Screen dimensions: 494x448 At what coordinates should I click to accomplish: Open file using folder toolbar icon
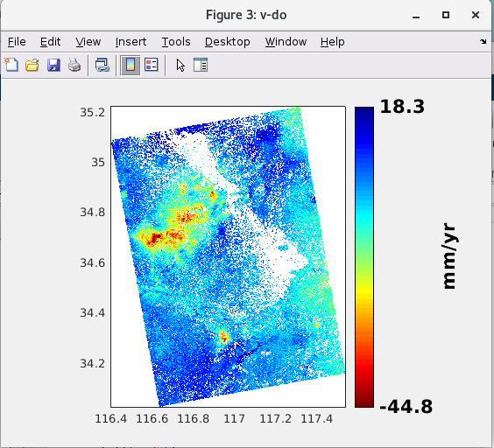point(32,65)
